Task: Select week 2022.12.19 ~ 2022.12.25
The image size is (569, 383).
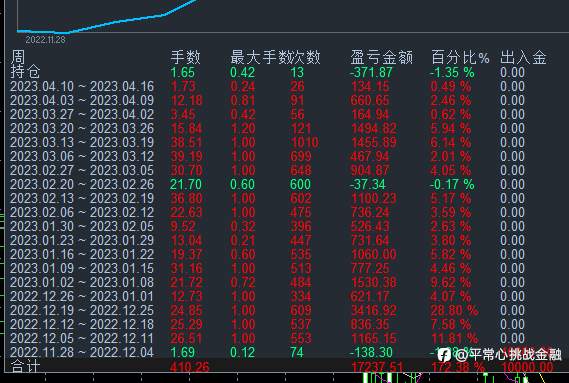Action: (82, 310)
